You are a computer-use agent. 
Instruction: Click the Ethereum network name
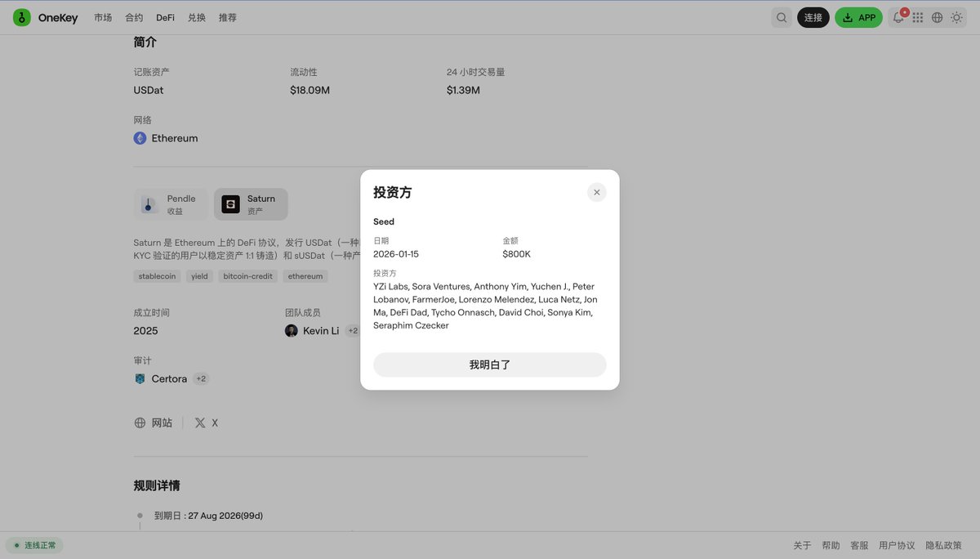pyautogui.click(x=175, y=138)
